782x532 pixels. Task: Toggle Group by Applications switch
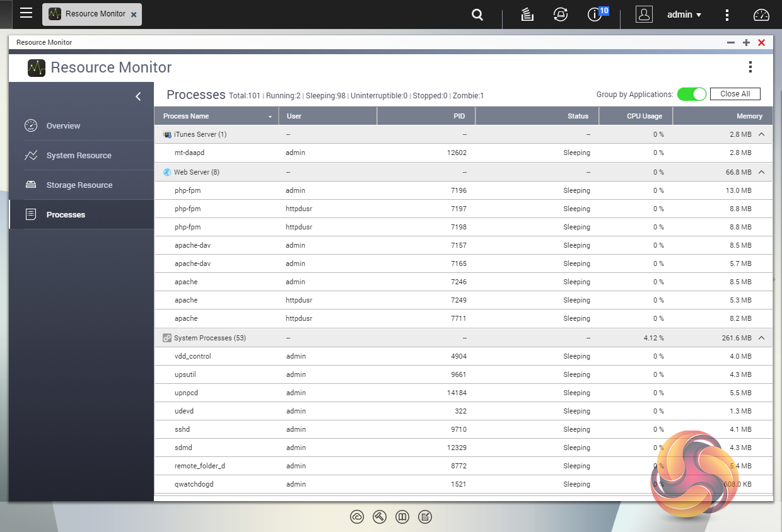(x=691, y=94)
